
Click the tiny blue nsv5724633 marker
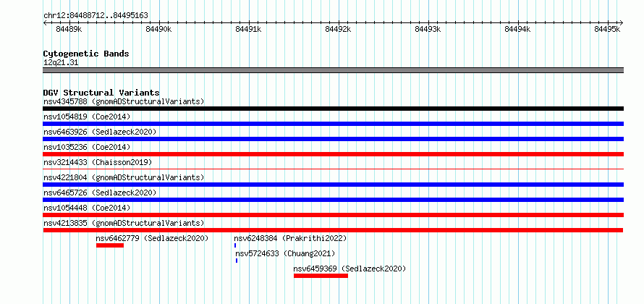click(237, 261)
